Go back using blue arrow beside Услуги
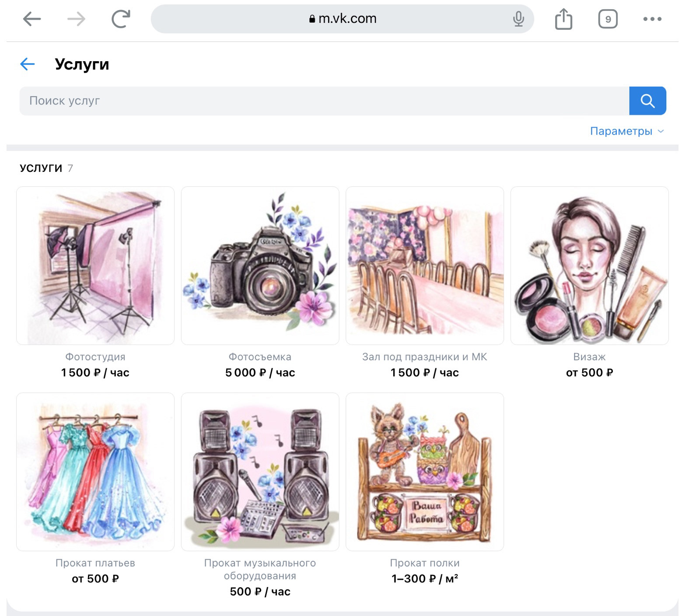 click(27, 64)
